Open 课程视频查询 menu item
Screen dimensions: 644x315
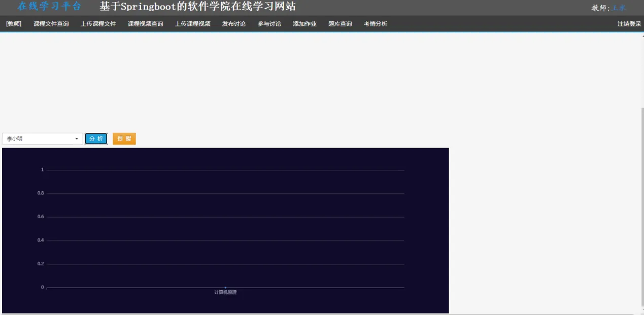click(x=146, y=24)
